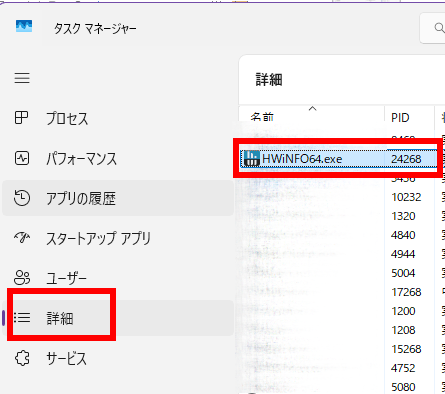Select the HWiNFO64.exe row name
The width and height of the screenshot is (445, 394).
pos(302,159)
